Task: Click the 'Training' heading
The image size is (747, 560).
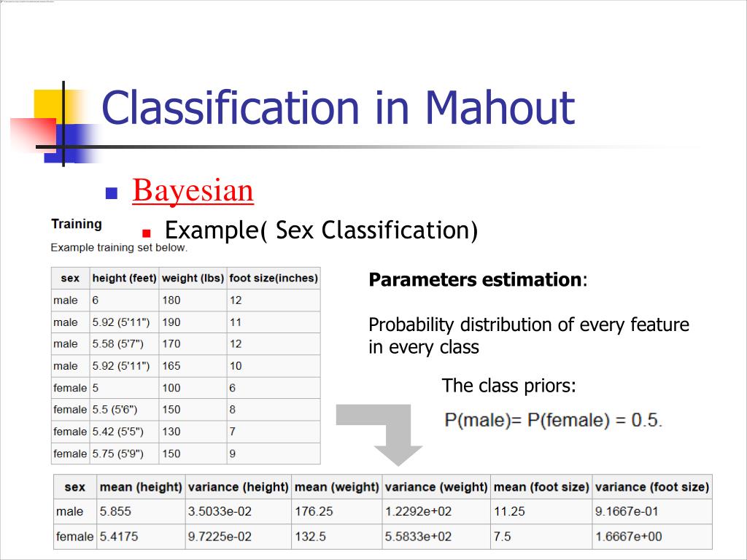Action: point(76,224)
